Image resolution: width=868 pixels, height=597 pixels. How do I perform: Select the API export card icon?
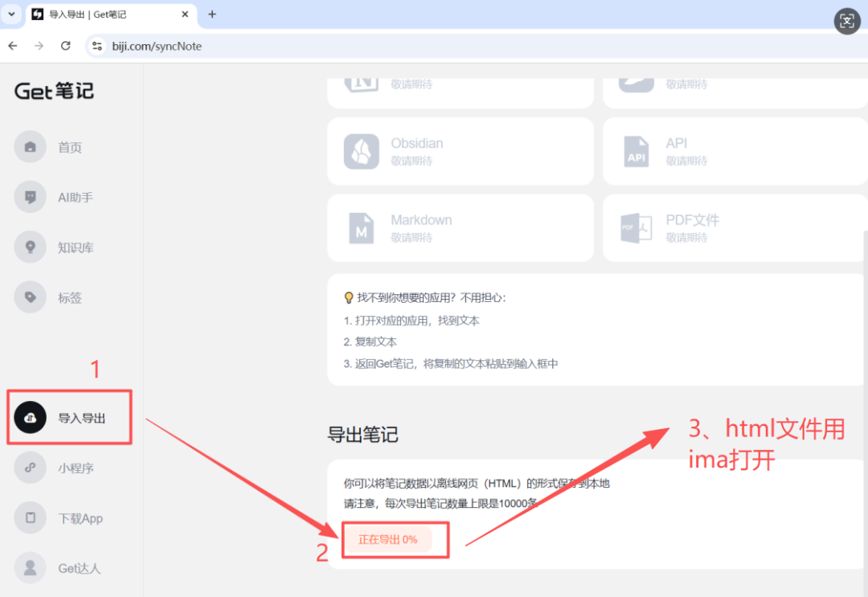point(635,151)
